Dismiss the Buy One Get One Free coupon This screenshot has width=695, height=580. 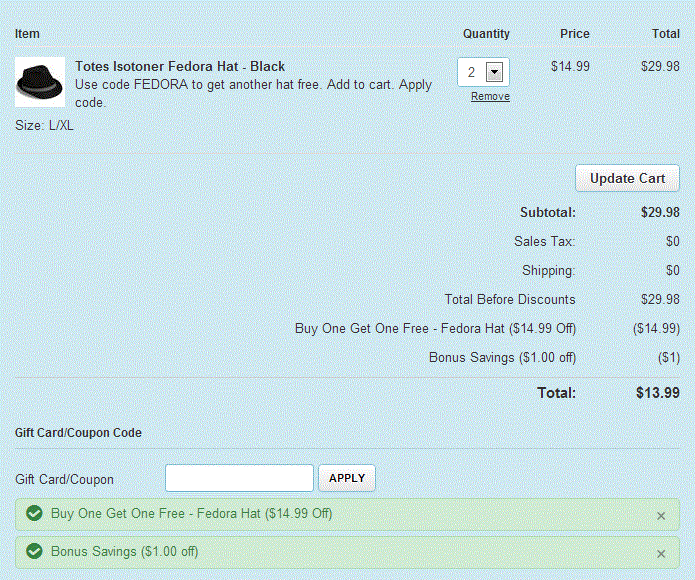[x=661, y=516]
